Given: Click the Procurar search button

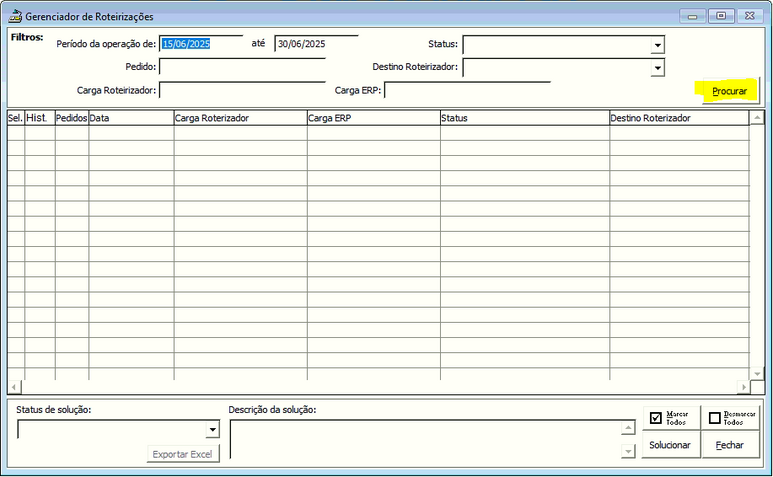Looking at the screenshot, I should pyautogui.click(x=730, y=91).
